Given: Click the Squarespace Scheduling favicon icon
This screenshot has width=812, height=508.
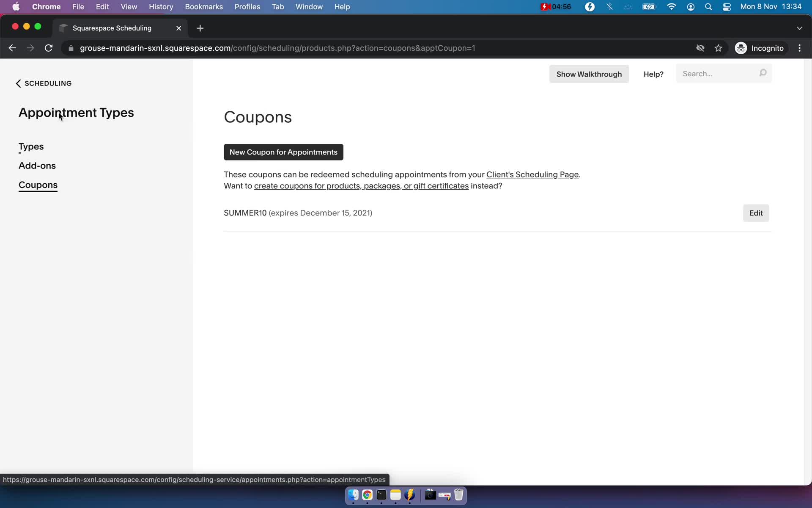Looking at the screenshot, I should 64,28.
